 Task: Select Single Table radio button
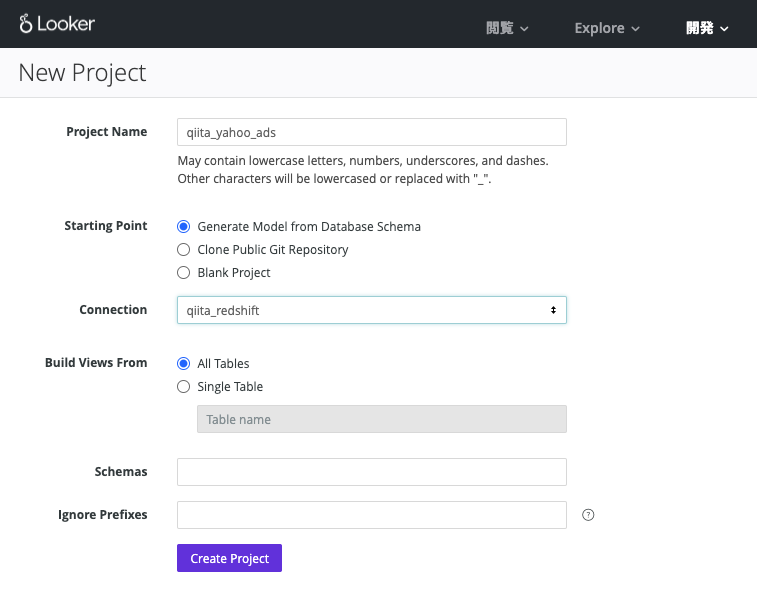coord(183,387)
